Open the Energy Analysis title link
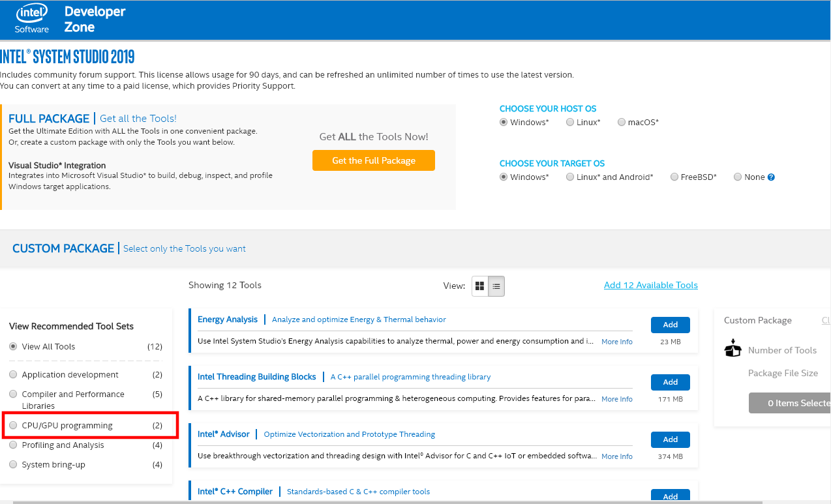Screen dimensions: 831x504 point(228,319)
